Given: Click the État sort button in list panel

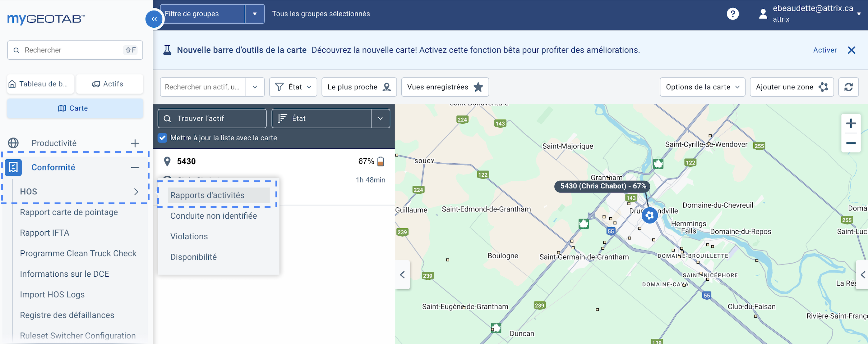Looking at the screenshot, I should [321, 119].
